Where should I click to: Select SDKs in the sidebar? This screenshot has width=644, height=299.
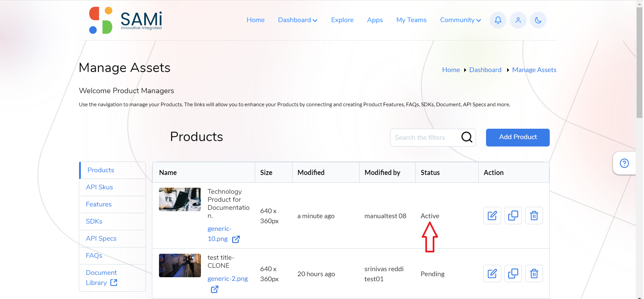click(x=112, y=222)
